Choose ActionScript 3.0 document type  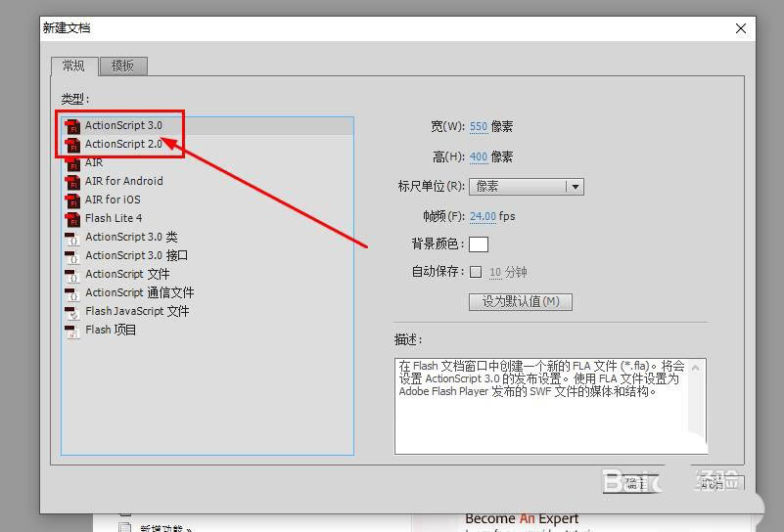(x=208, y=126)
